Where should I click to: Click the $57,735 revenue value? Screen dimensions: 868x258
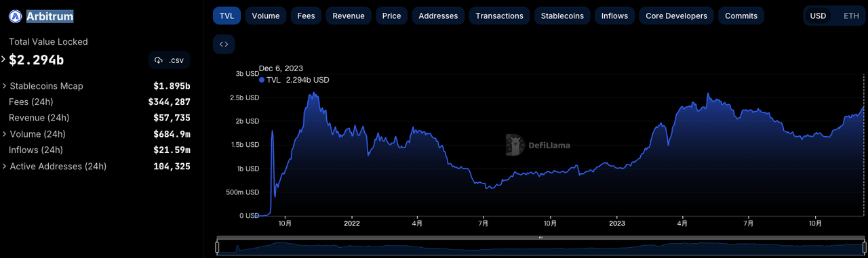coord(172,118)
